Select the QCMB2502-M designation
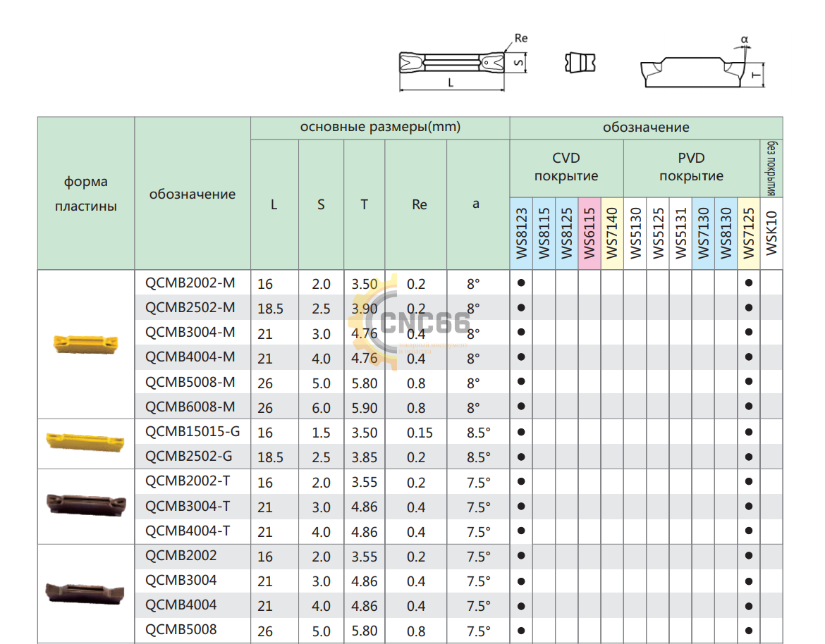Viewport: 825px width, 644px height. coord(190,307)
